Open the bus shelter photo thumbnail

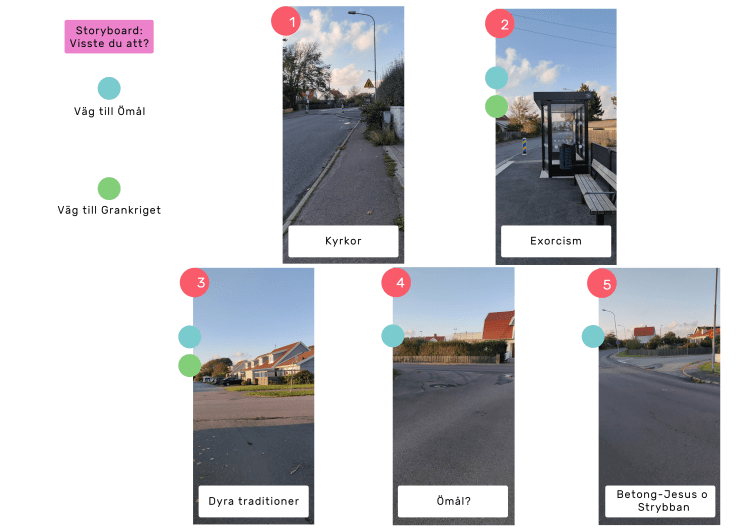556,136
